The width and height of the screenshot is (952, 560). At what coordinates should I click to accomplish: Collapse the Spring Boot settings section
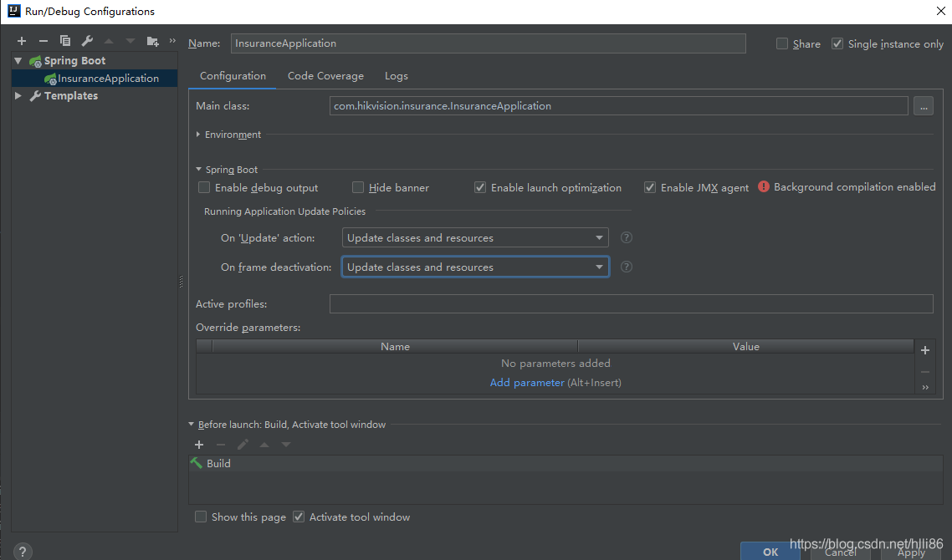(198, 170)
